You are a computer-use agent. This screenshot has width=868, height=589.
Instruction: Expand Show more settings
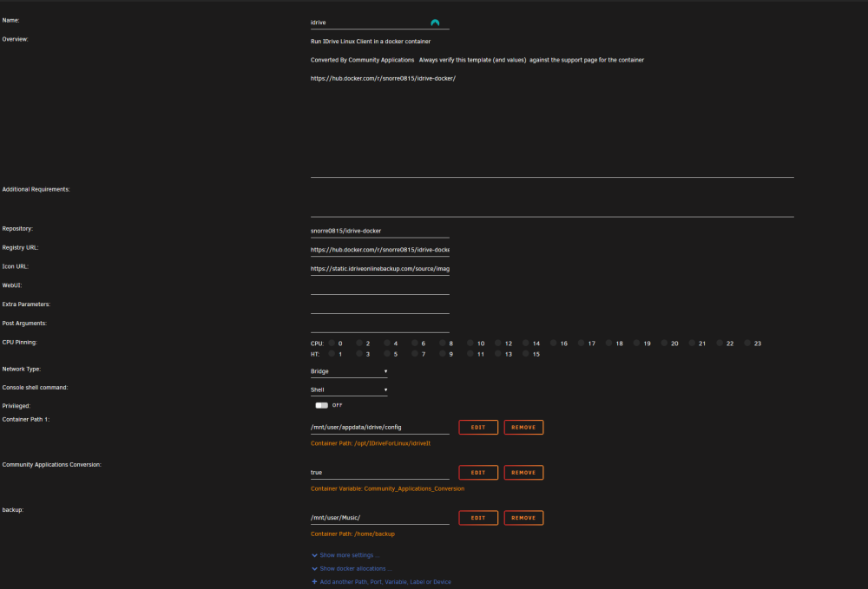tap(345, 555)
